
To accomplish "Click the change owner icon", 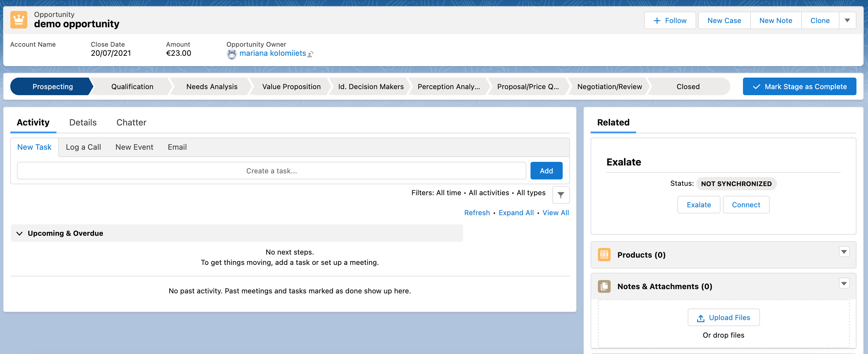I will click(x=310, y=54).
